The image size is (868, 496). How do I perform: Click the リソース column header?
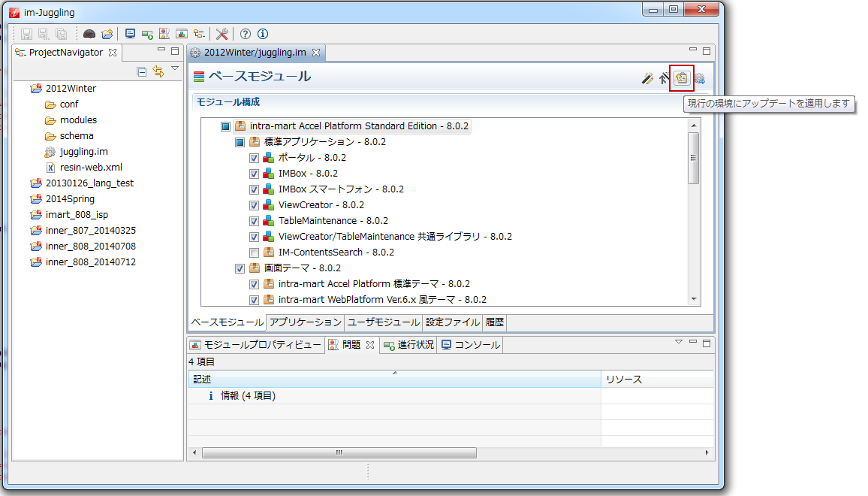[x=657, y=379]
